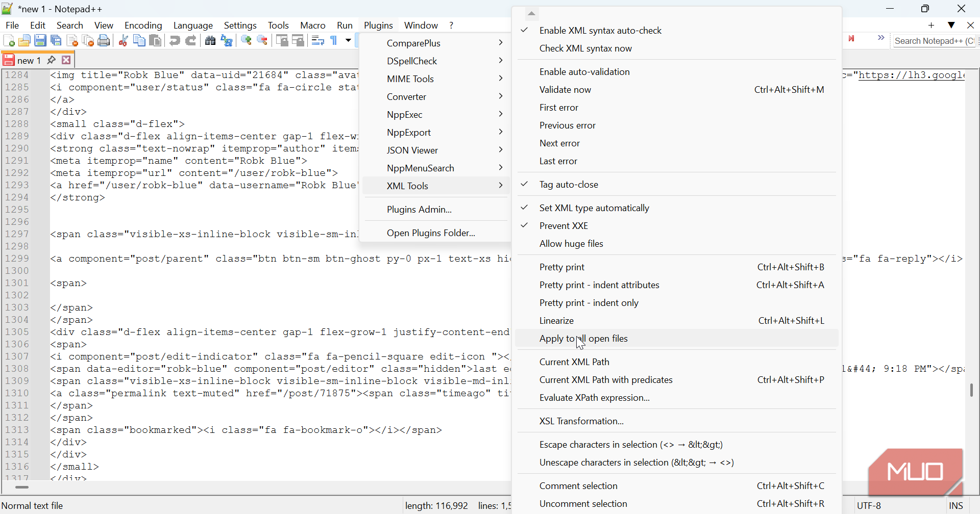Open the Macro menu

pos(313,25)
